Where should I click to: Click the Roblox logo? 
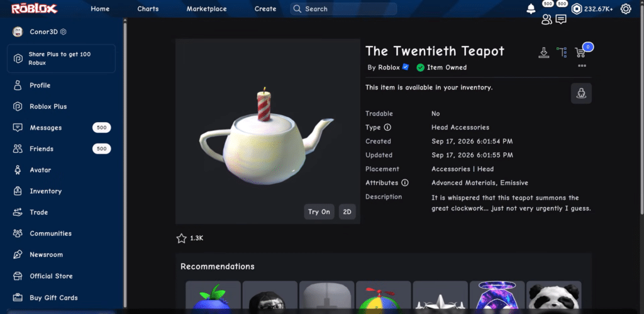coord(34,9)
